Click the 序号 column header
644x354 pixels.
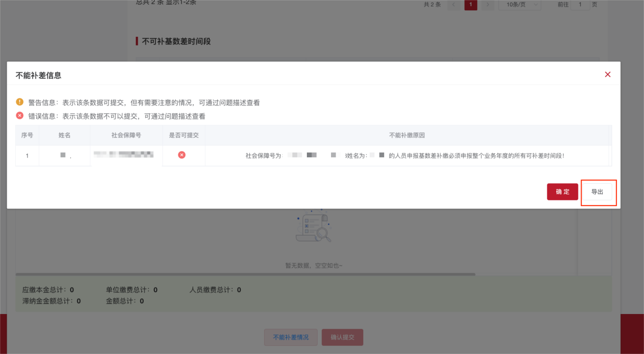(27, 135)
